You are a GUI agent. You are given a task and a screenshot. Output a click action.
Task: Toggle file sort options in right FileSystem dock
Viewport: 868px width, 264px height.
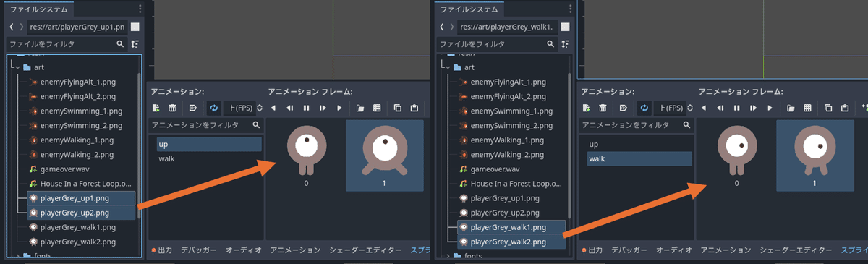coord(565,44)
